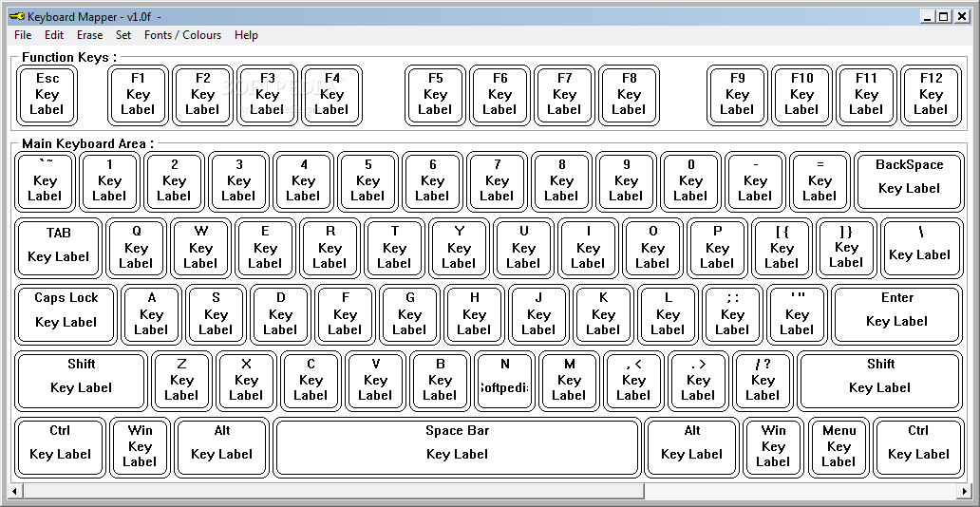Select the Caps Lock key button
Screen dimensions: 980x507
pos(66,314)
